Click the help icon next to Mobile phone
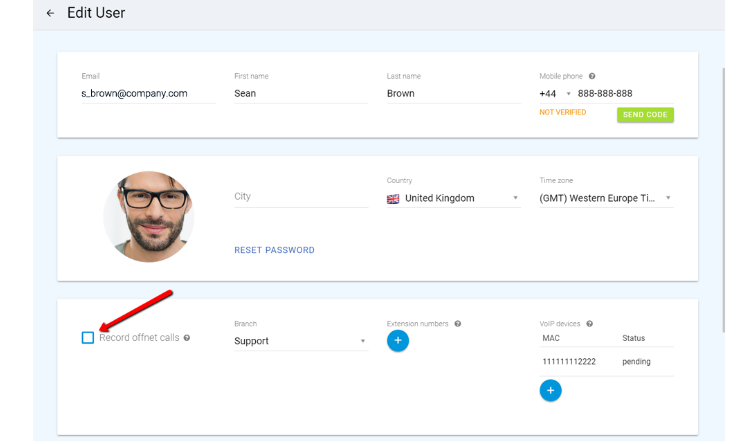 point(592,76)
